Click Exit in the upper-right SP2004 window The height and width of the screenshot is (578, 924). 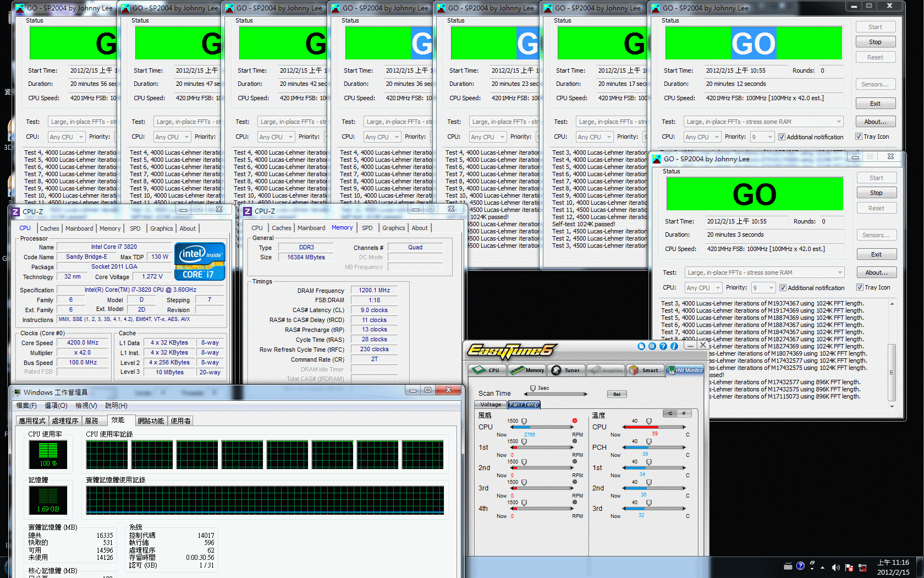875,103
